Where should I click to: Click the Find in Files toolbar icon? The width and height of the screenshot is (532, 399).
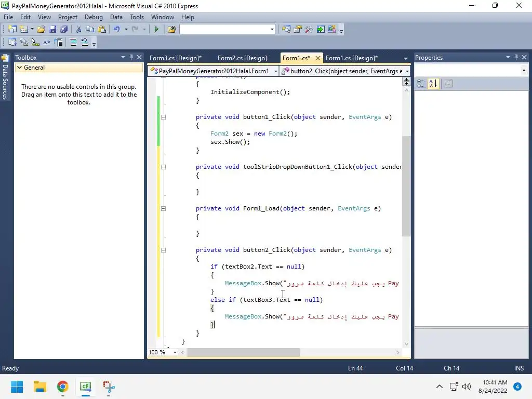point(171,30)
